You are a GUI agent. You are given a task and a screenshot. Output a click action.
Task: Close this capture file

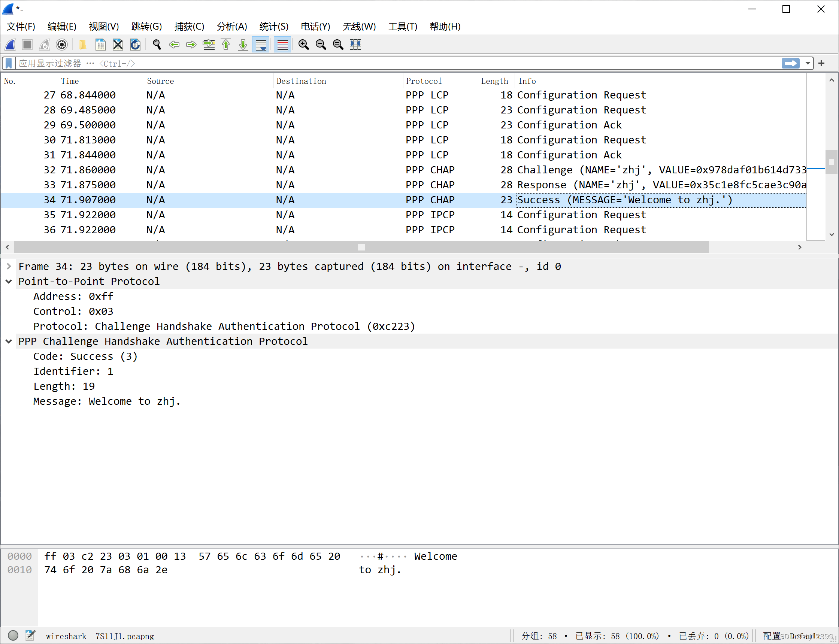click(118, 45)
